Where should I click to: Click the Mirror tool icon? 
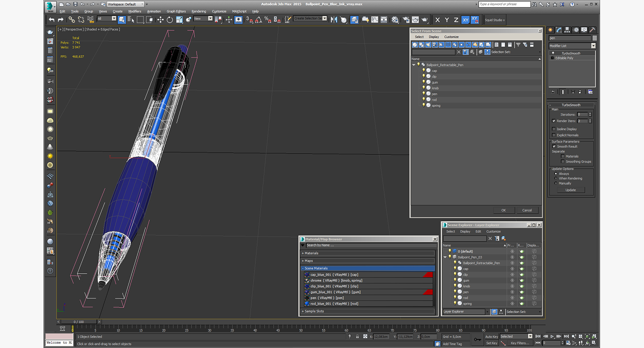coord(334,20)
